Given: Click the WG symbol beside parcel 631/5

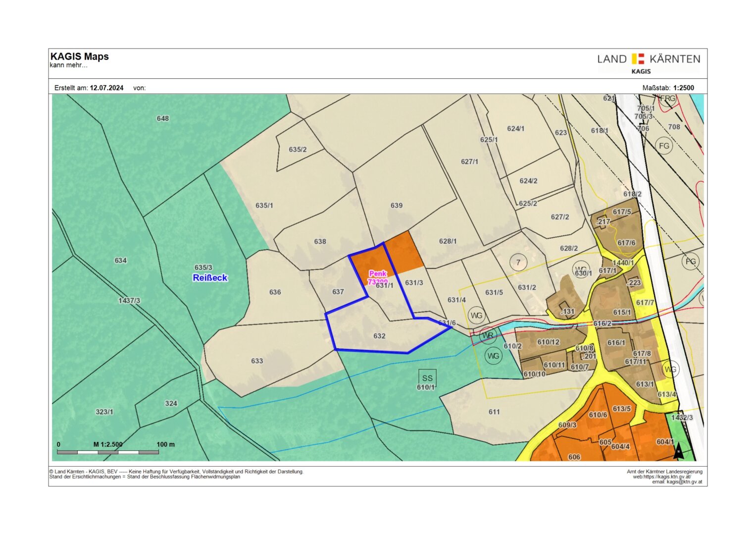Looking at the screenshot, I should click(x=476, y=316).
